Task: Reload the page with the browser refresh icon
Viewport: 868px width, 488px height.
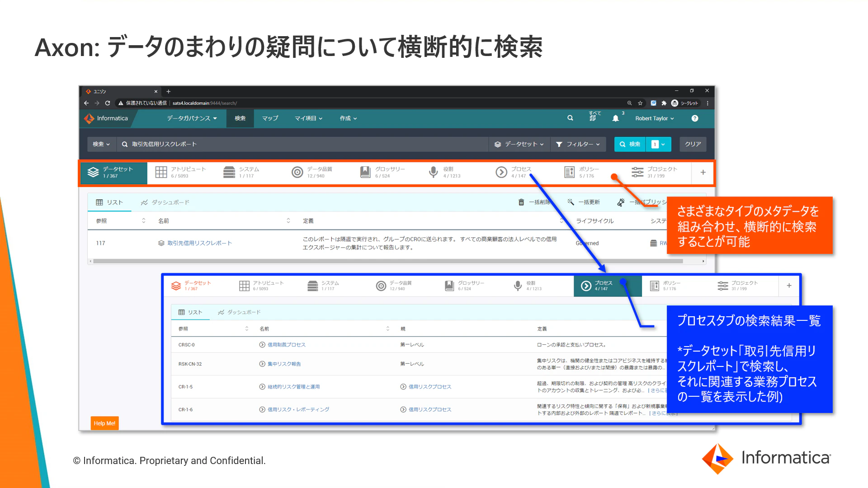Action: coord(108,103)
